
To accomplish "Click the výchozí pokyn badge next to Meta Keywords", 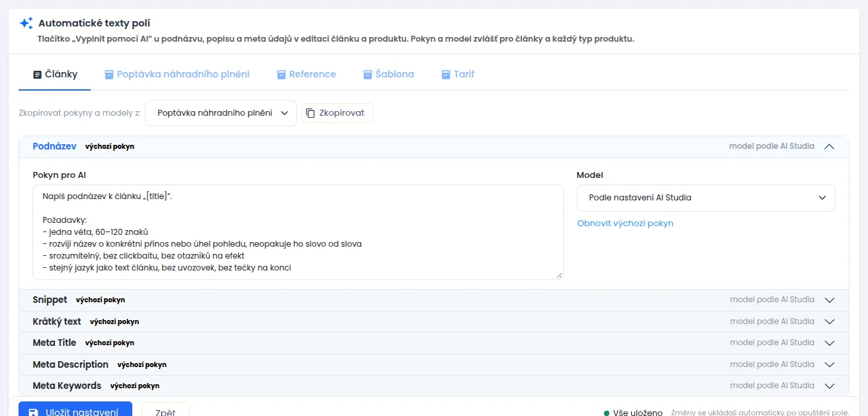I will pos(135,386).
